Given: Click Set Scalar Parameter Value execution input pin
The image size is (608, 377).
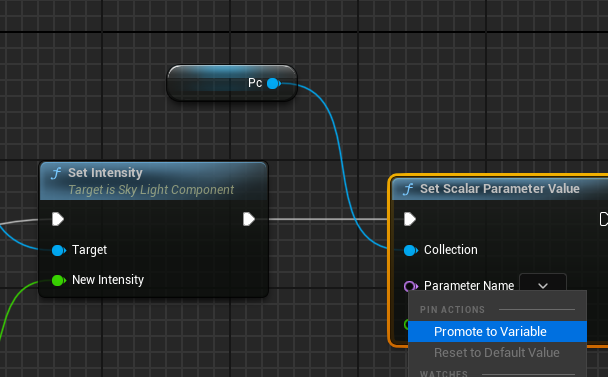Looking at the screenshot, I should (x=409, y=219).
